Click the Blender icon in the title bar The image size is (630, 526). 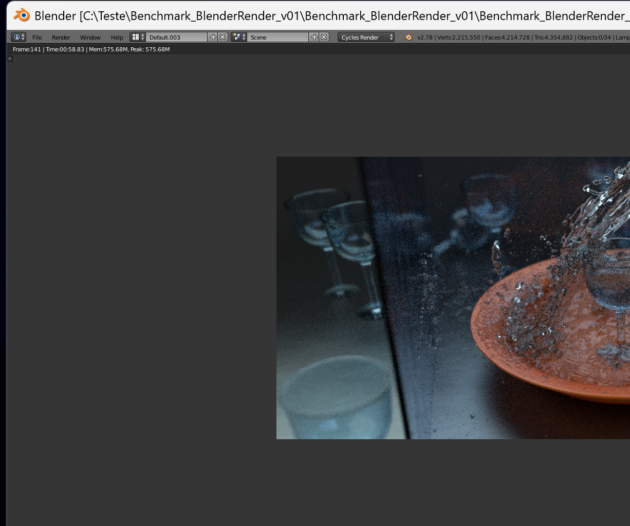point(19,15)
